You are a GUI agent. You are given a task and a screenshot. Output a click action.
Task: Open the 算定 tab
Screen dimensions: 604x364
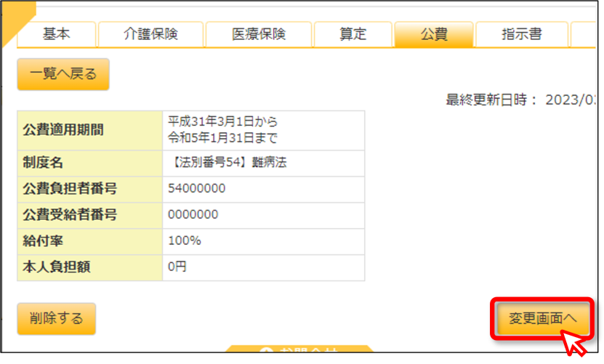click(353, 34)
